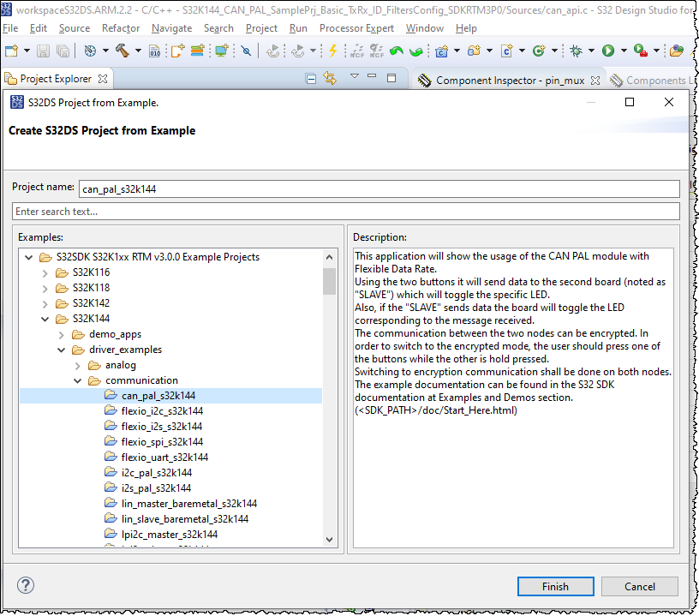Select flexio_i2c_s32k144 example
Screen dimensions: 699x616
[162, 411]
